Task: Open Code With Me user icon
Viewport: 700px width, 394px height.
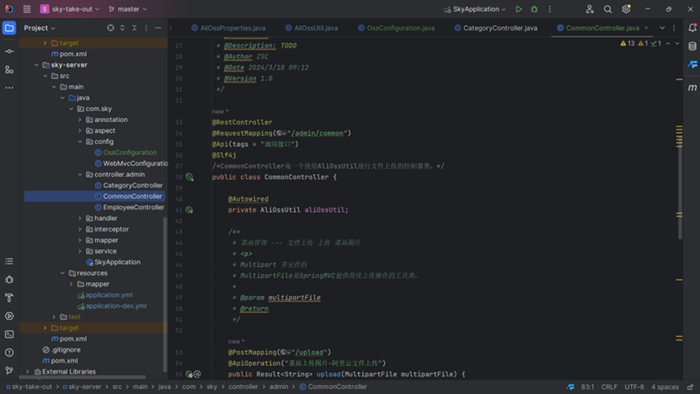Action: [589, 9]
